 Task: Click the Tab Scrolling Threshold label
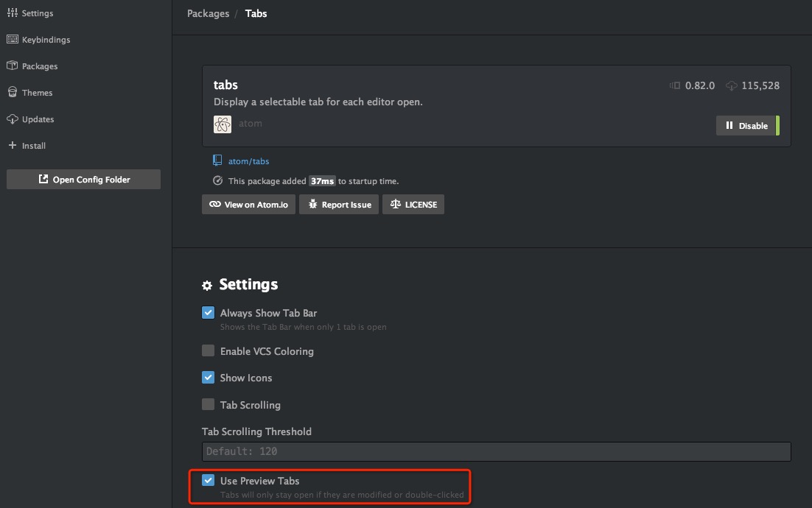[256, 431]
